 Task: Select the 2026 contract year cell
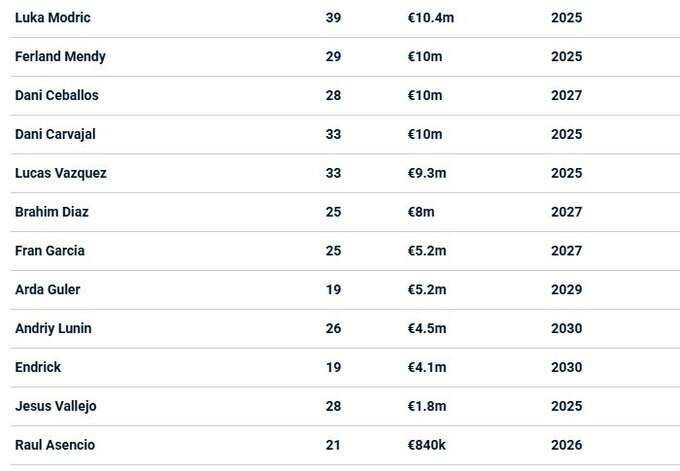click(566, 445)
